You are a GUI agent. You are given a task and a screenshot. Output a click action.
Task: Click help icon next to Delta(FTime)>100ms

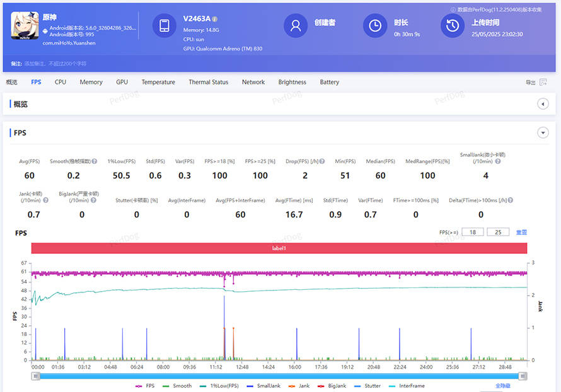pyautogui.click(x=509, y=200)
